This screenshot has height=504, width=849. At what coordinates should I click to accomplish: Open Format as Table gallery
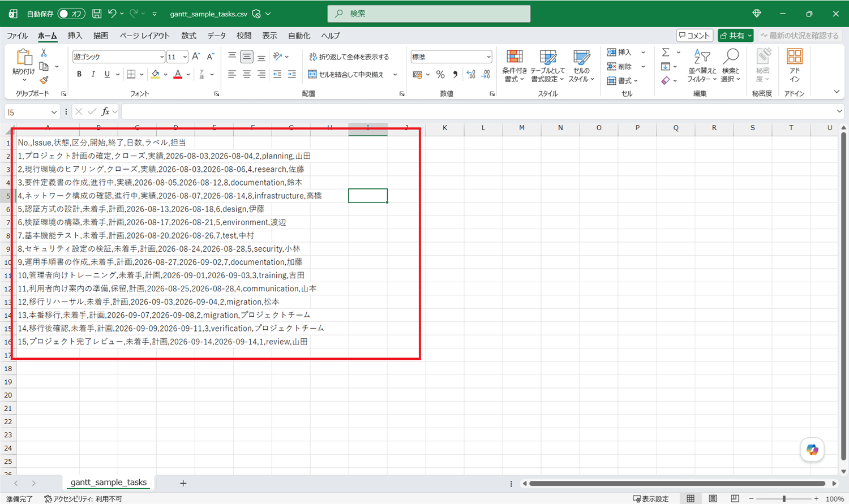coord(547,66)
